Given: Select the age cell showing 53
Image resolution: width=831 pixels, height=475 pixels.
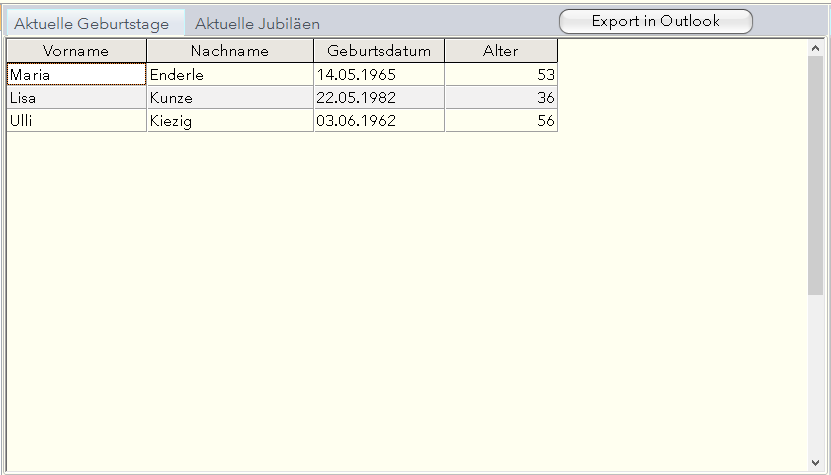Looking at the screenshot, I should point(501,74).
